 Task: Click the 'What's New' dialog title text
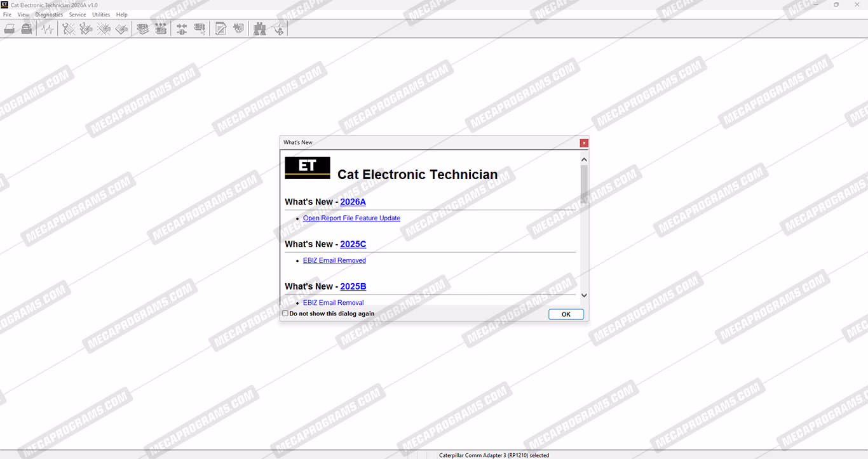(298, 143)
